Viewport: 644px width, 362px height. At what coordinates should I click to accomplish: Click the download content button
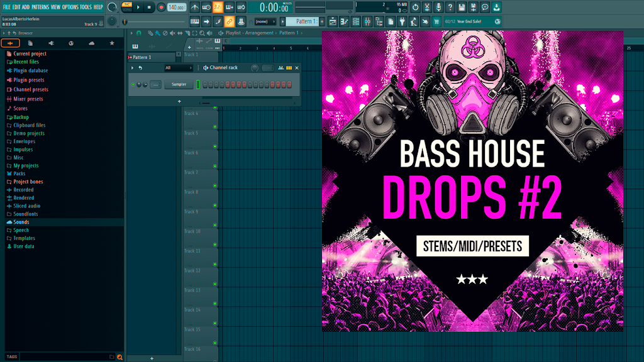[496, 7]
